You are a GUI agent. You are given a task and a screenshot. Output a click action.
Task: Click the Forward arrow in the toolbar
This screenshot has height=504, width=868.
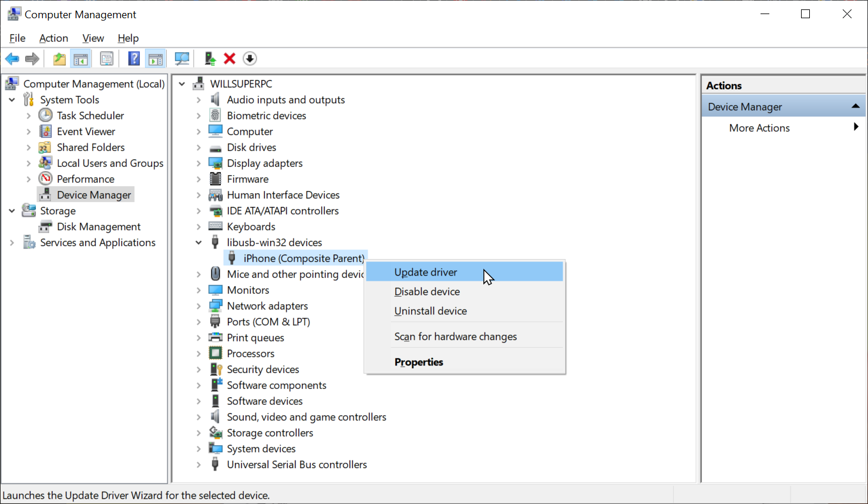[32, 59]
